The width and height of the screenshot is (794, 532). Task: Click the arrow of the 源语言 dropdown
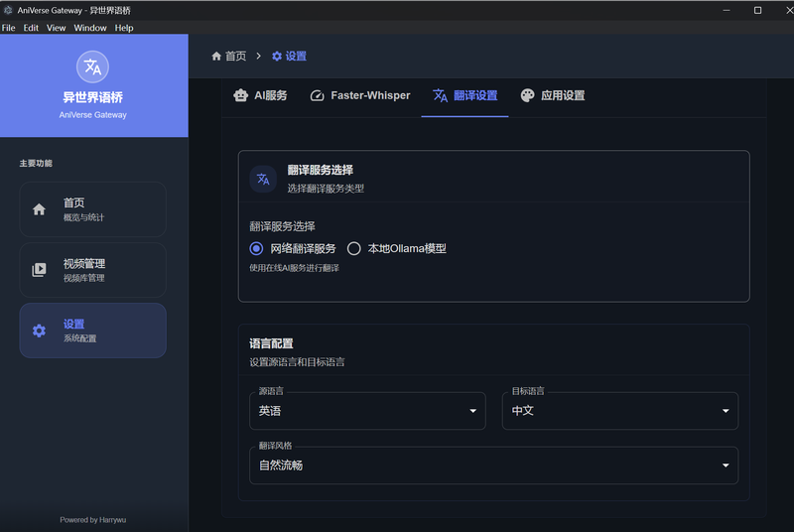(x=472, y=411)
